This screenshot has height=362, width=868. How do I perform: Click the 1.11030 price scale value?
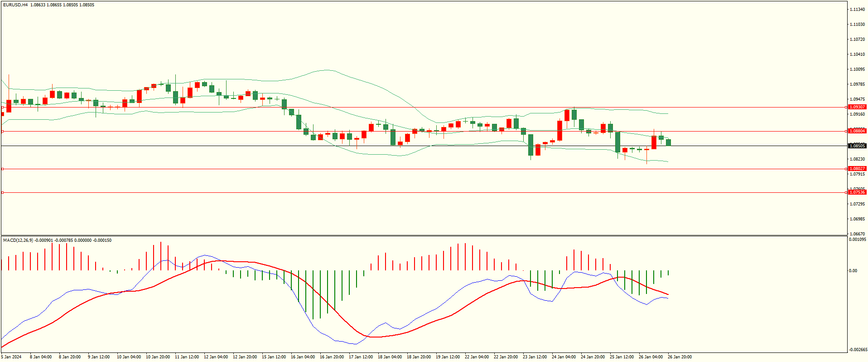coord(857,24)
